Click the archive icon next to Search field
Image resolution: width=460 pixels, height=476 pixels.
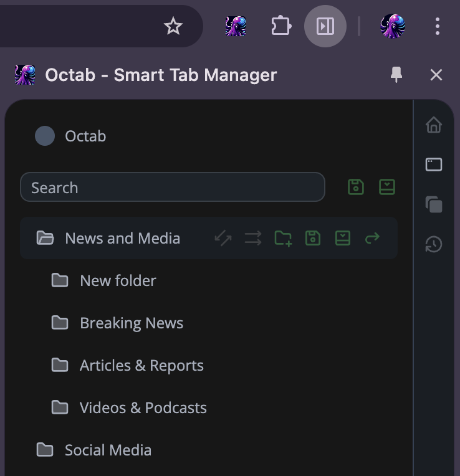coord(387,187)
